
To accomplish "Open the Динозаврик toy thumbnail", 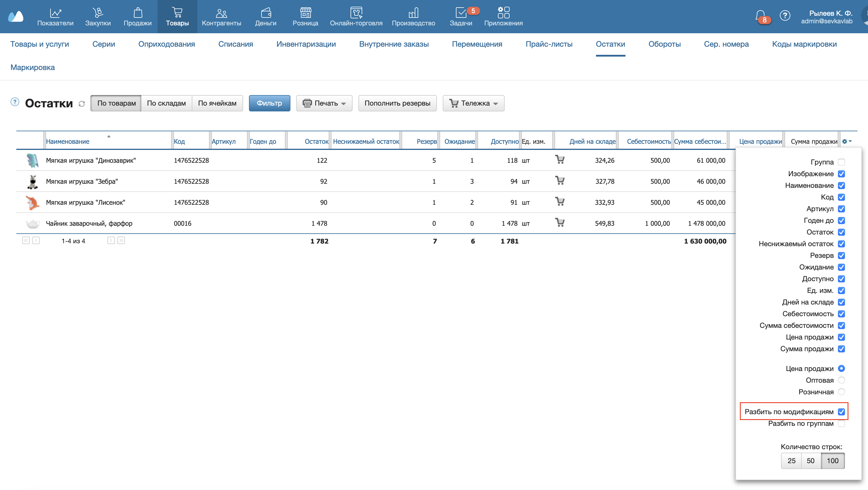I will (33, 160).
